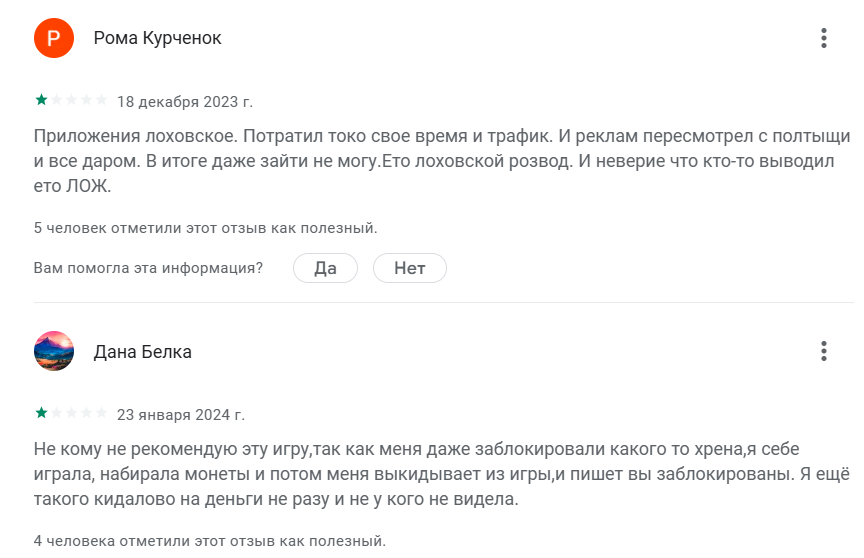Click Рома Курченок's orange 'P' avatar
This screenshot has height=558, width=864.
[x=54, y=38]
